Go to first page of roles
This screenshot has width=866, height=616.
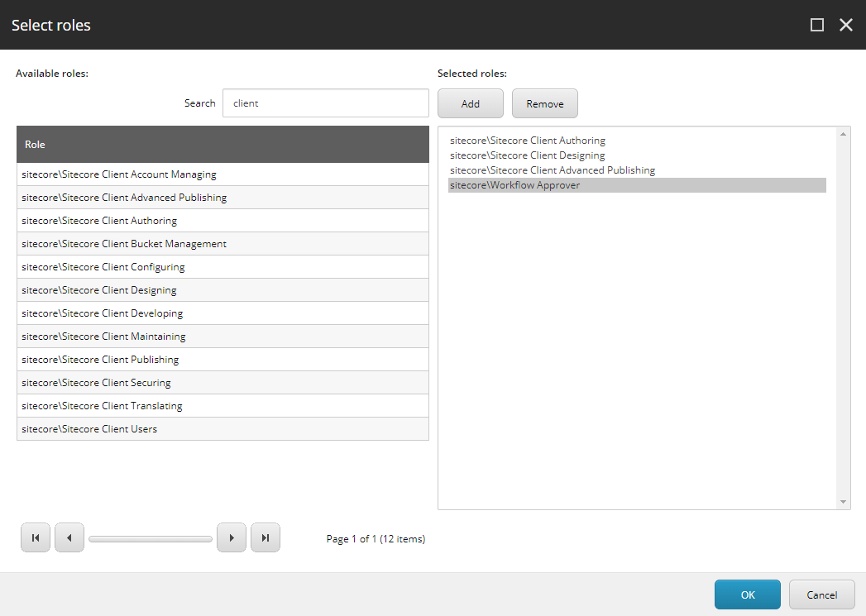point(36,537)
